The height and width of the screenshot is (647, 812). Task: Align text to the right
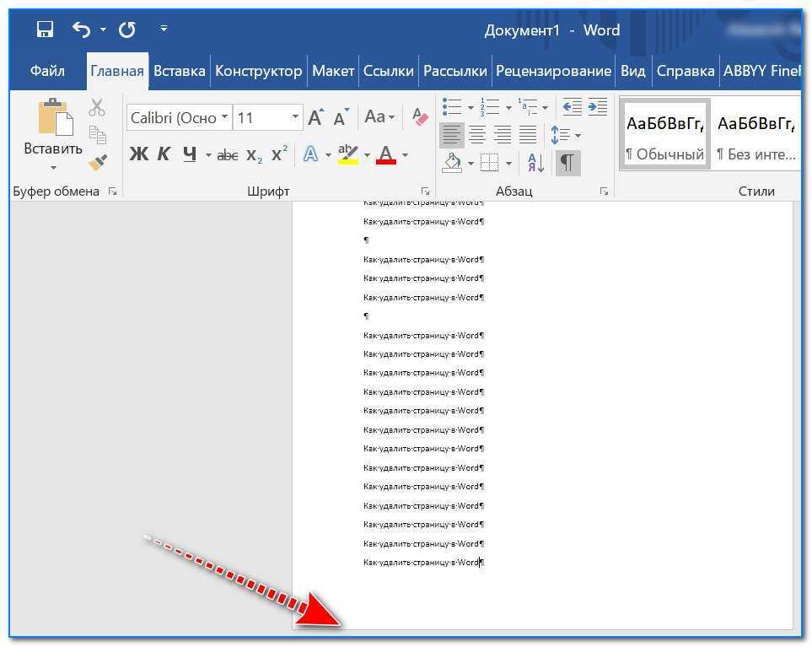[x=503, y=135]
